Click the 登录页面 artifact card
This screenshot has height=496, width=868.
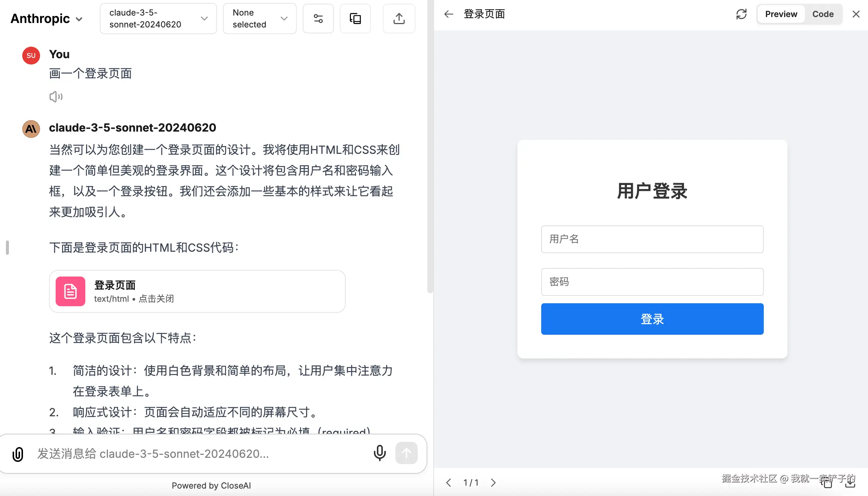pyautogui.click(x=197, y=291)
